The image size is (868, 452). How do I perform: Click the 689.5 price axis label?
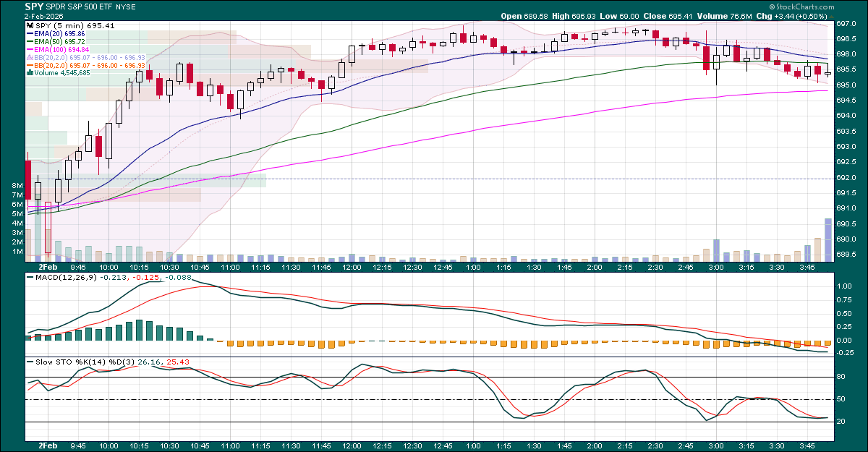[846, 255]
